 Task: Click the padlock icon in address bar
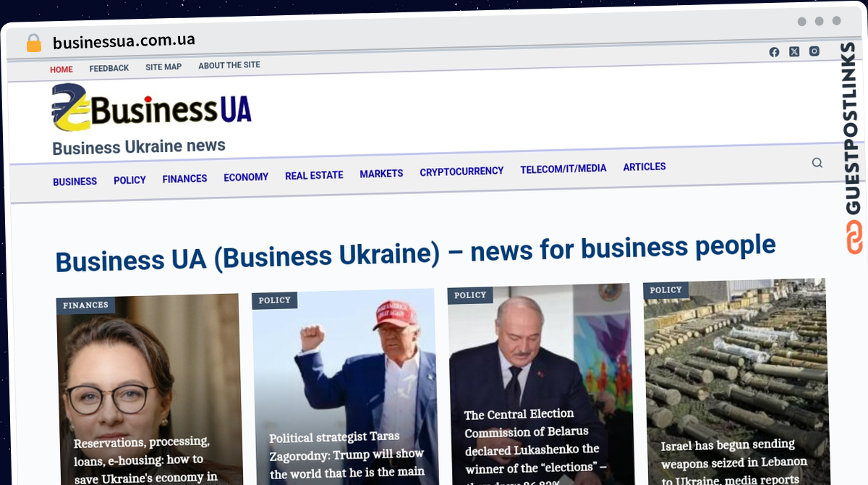click(34, 43)
